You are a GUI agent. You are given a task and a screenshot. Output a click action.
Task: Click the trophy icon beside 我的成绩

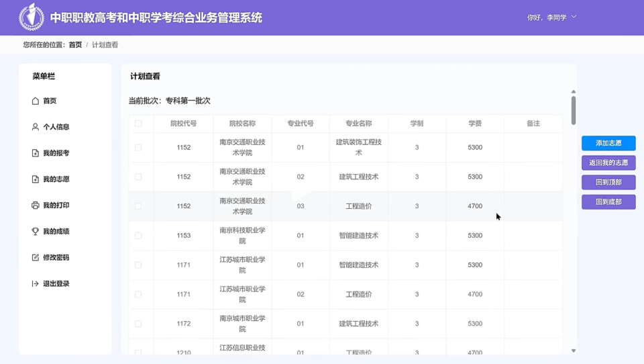(36, 231)
